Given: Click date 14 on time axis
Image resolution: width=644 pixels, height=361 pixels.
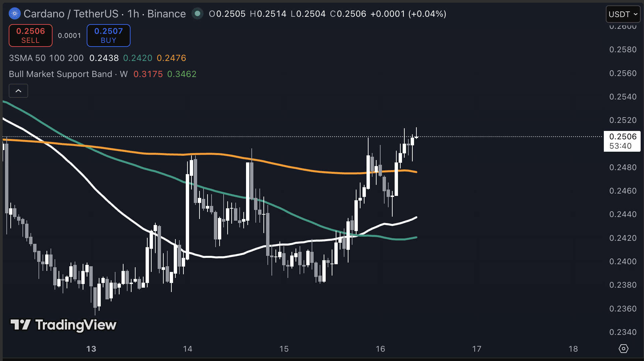Looking at the screenshot, I should point(187,349).
